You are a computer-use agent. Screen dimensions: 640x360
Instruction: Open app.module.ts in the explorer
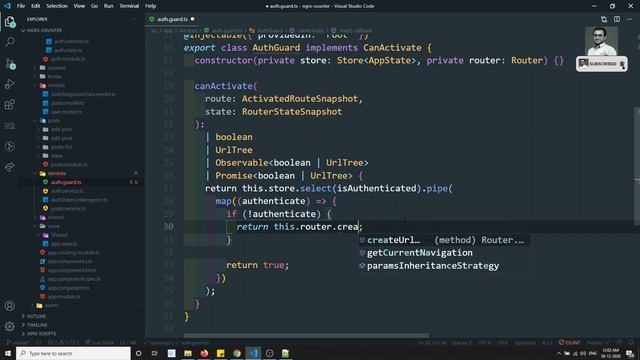64,297
